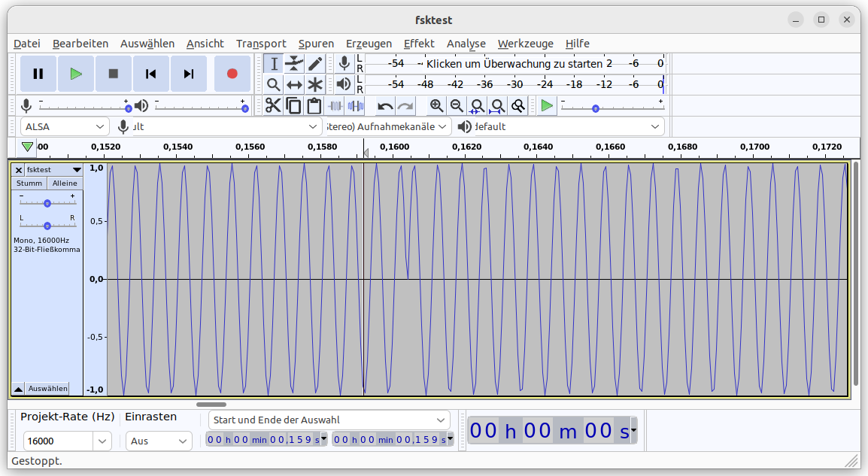Close the fsktest track with X
The image size is (868, 476).
(x=19, y=170)
